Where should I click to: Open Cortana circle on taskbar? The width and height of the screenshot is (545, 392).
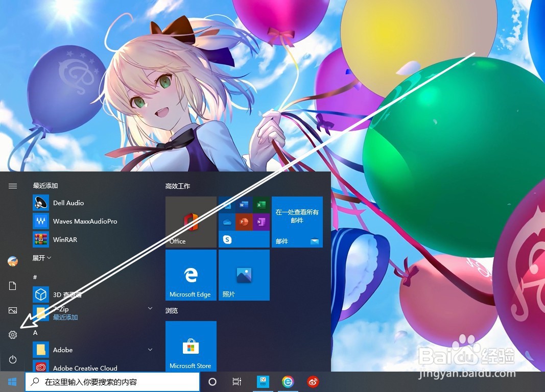212,382
